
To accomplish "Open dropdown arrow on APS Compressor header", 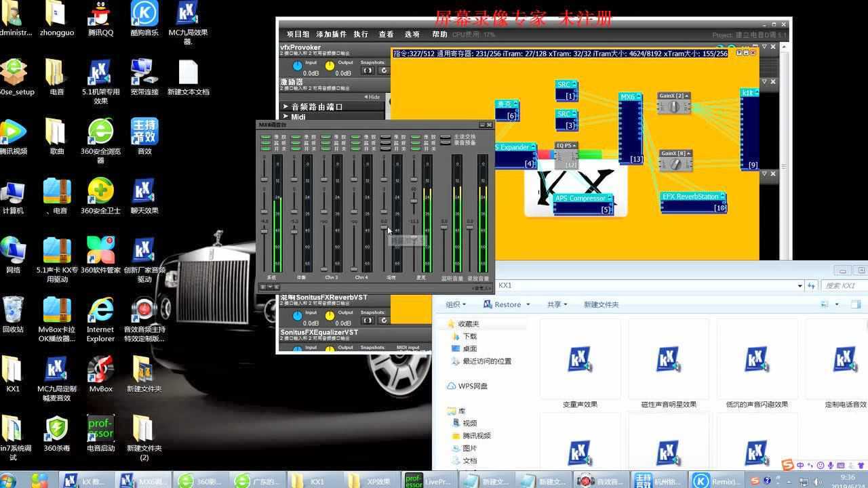I will [x=609, y=198].
